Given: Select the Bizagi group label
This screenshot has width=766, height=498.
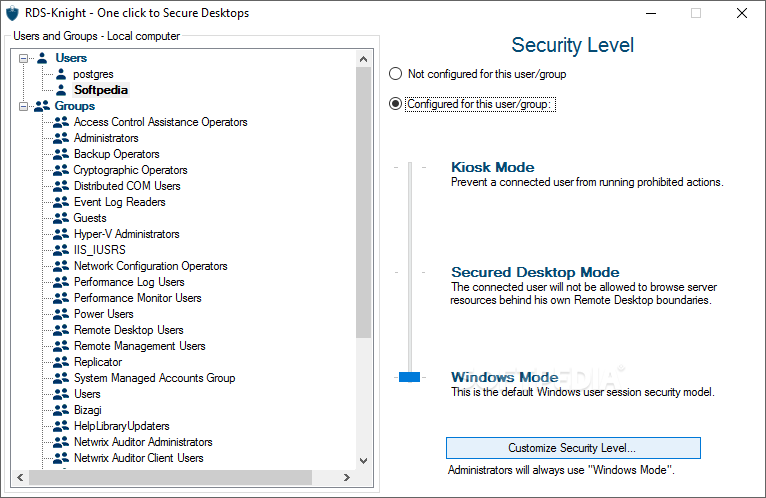Looking at the screenshot, I should click(87, 410).
